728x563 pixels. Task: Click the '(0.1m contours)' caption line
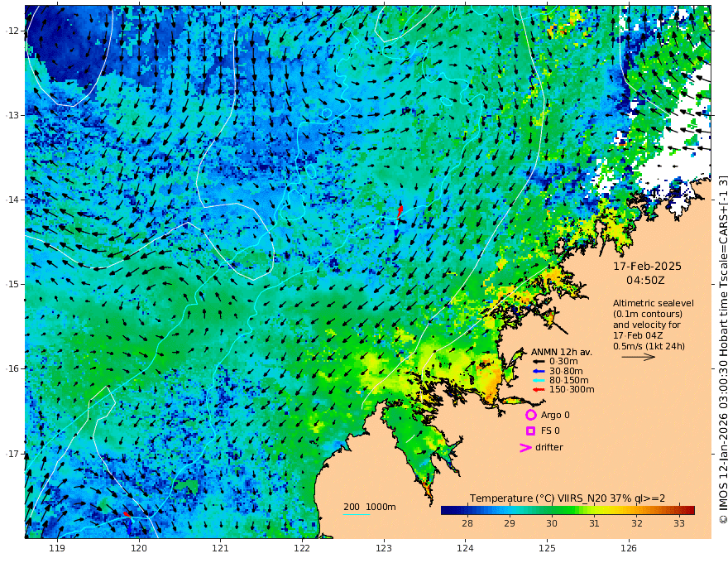coord(648,314)
